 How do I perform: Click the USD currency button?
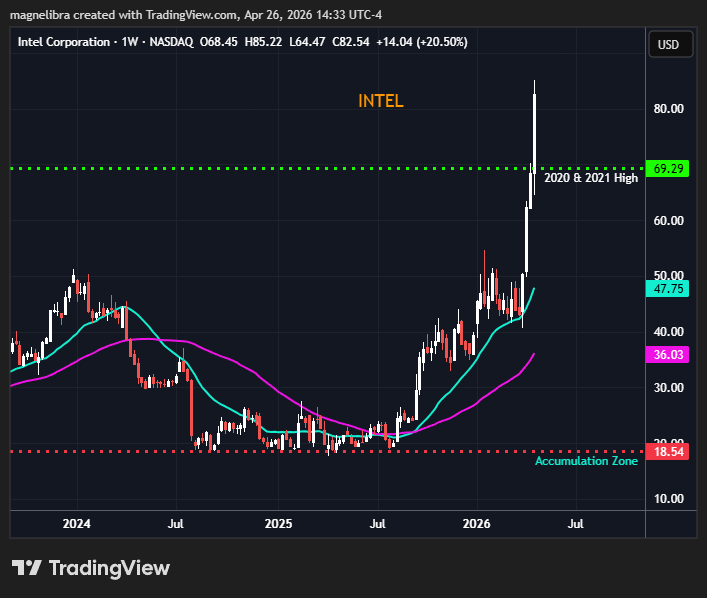click(670, 44)
